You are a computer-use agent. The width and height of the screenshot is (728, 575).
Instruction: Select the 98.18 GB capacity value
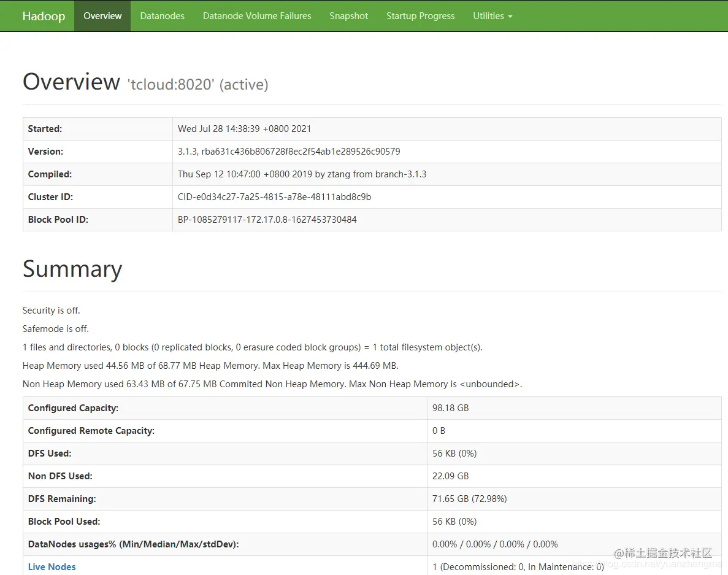coord(450,408)
